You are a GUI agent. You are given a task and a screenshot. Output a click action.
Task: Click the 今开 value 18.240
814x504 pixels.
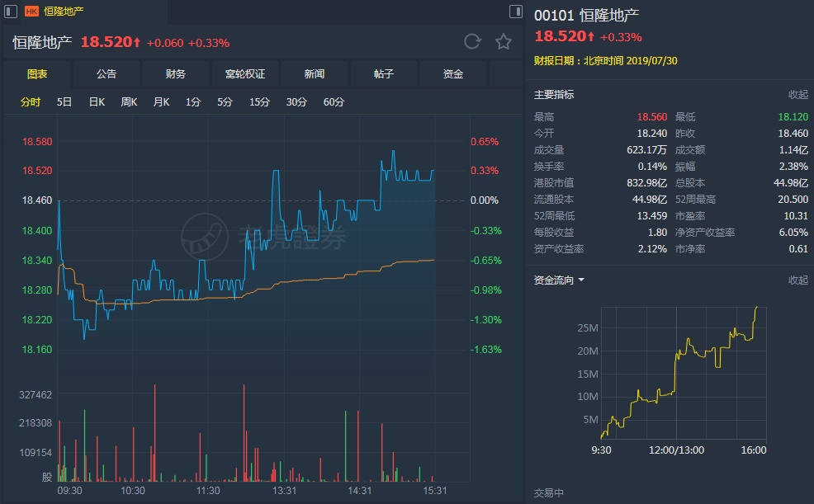click(652, 134)
